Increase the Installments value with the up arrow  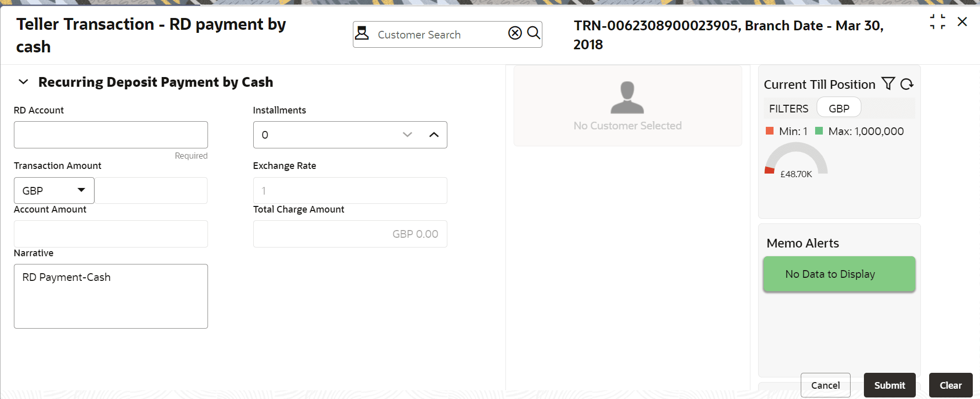434,135
